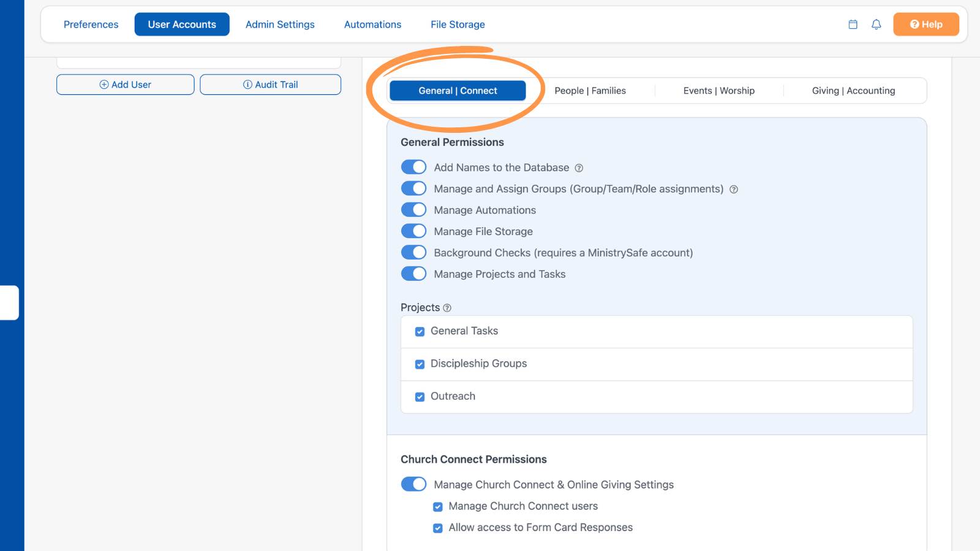Toggle the Manage File Storage switch
Image resolution: width=980 pixels, height=551 pixels.
coord(414,231)
